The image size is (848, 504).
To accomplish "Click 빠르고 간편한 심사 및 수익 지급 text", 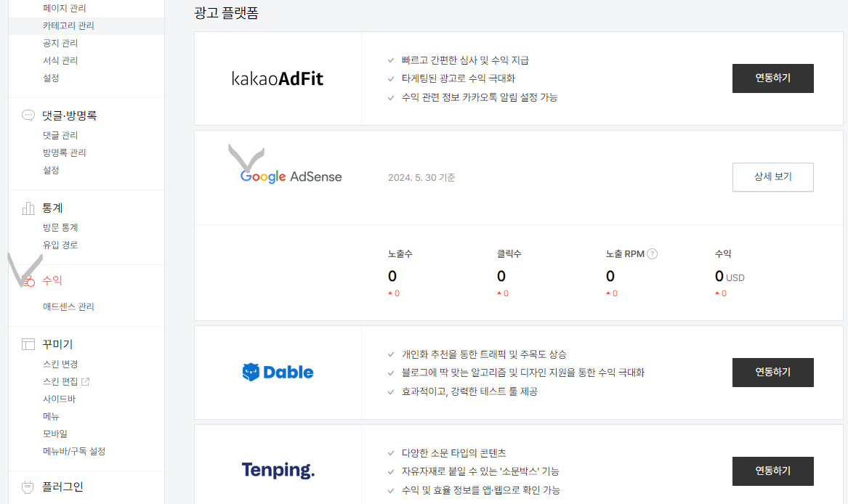I will pyautogui.click(x=465, y=60).
